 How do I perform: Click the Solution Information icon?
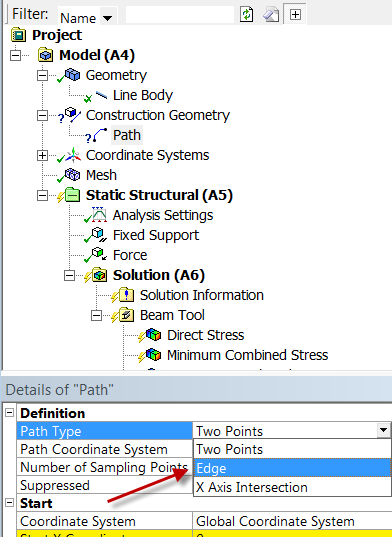(x=126, y=295)
